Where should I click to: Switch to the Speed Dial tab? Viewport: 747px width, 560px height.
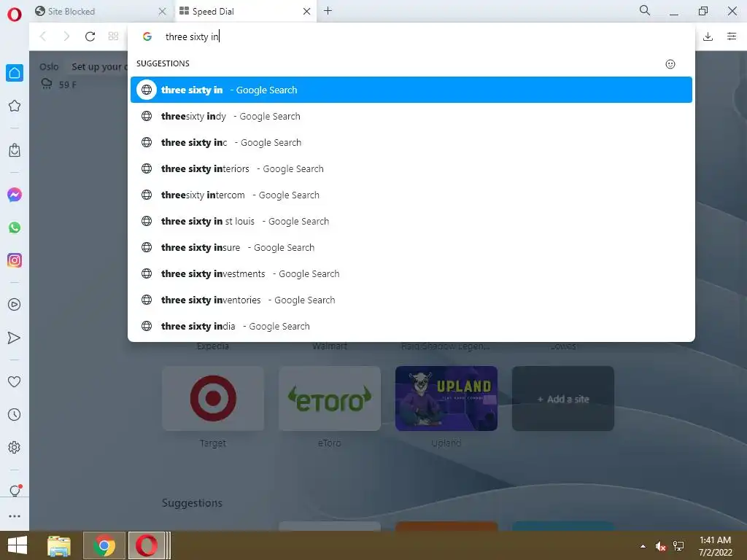(245, 11)
